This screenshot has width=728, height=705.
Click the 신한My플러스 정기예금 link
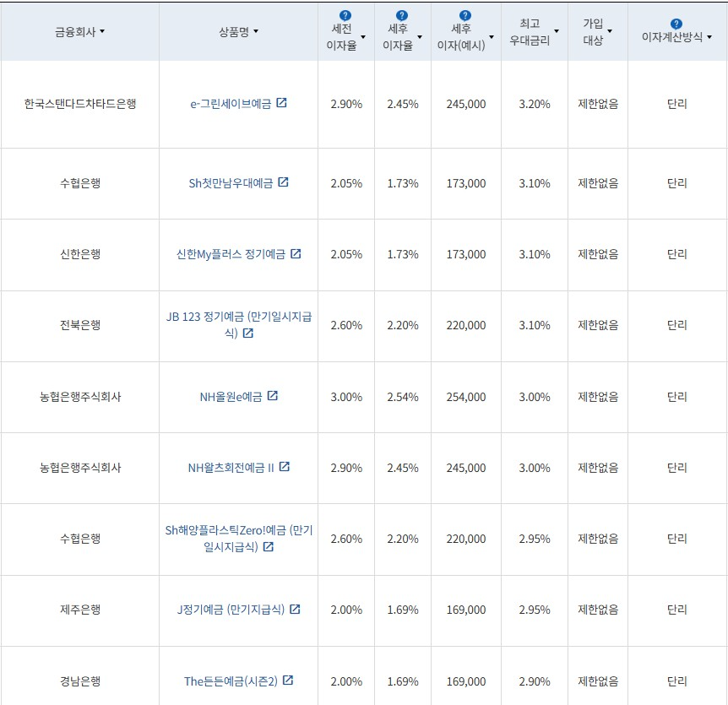[x=231, y=254]
